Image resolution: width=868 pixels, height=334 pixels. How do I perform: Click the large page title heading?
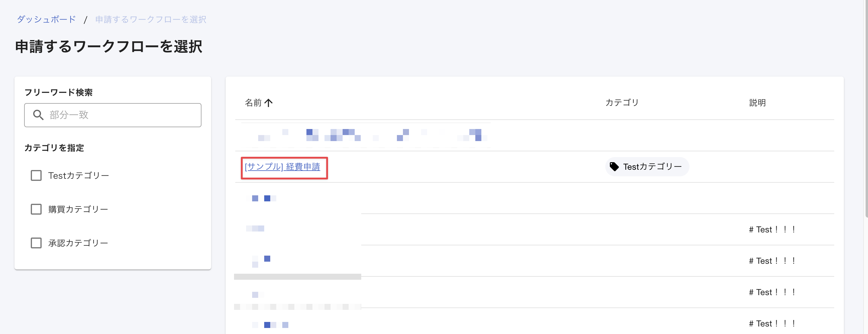click(109, 46)
